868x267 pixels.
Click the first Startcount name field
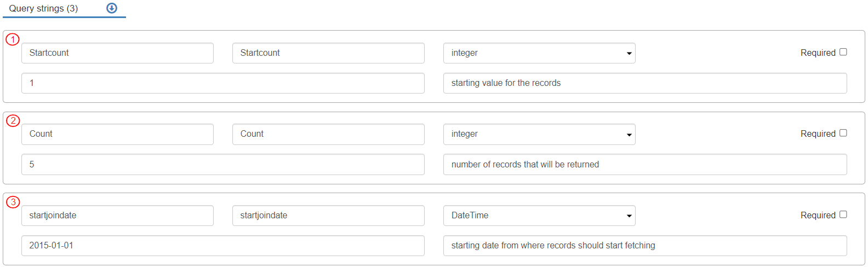click(x=117, y=53)
